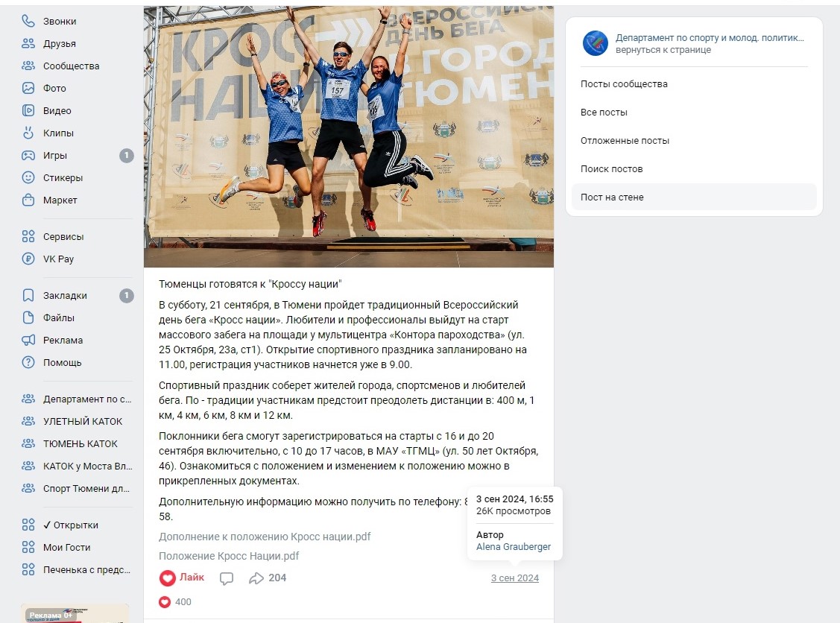This screenshot has height=623, width=840.
Task: Click the comment bubble icon under post
Action: point(227,578)
